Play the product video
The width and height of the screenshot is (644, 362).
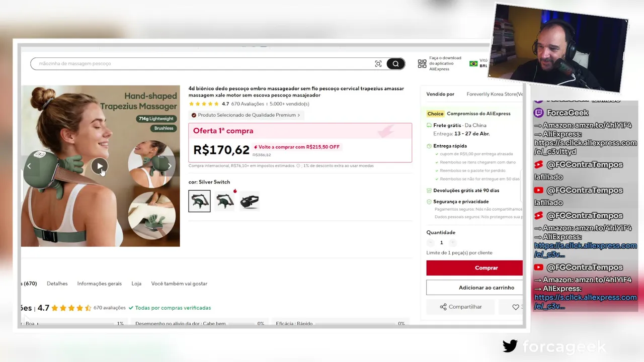[100, 166]
